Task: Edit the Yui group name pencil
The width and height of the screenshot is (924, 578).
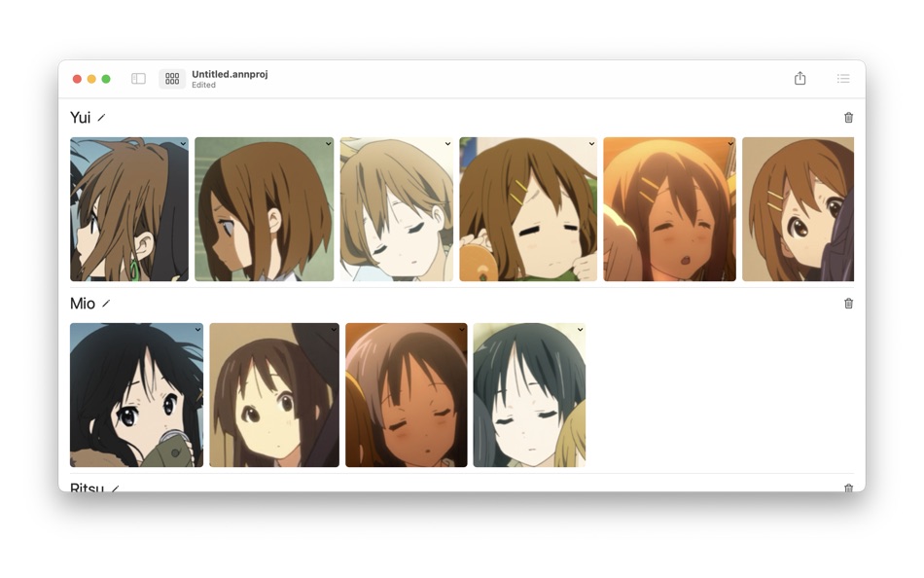Action: click(101, 118)
